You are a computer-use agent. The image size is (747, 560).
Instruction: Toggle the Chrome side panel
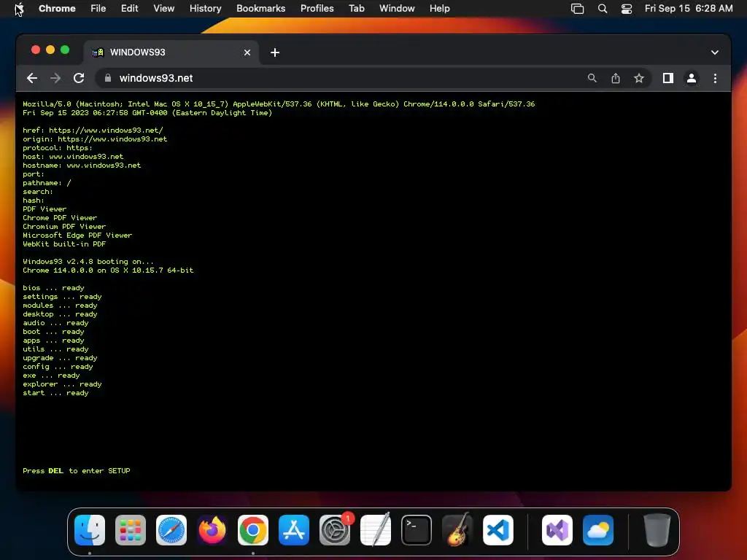coord(668,78)
